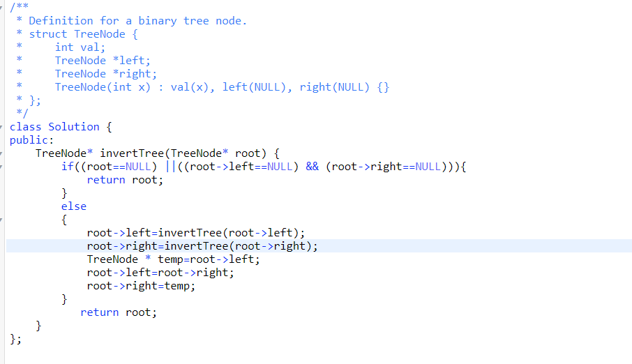Click the 'int val;' comment line
The width and height of the screenshot is (632, 364).
point(61,47)
